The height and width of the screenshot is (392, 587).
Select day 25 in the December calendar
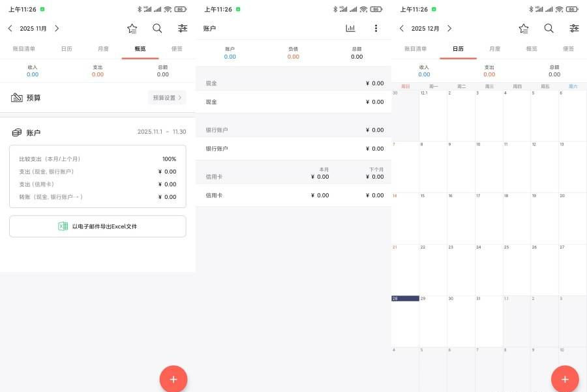click(x=517, y=270)
